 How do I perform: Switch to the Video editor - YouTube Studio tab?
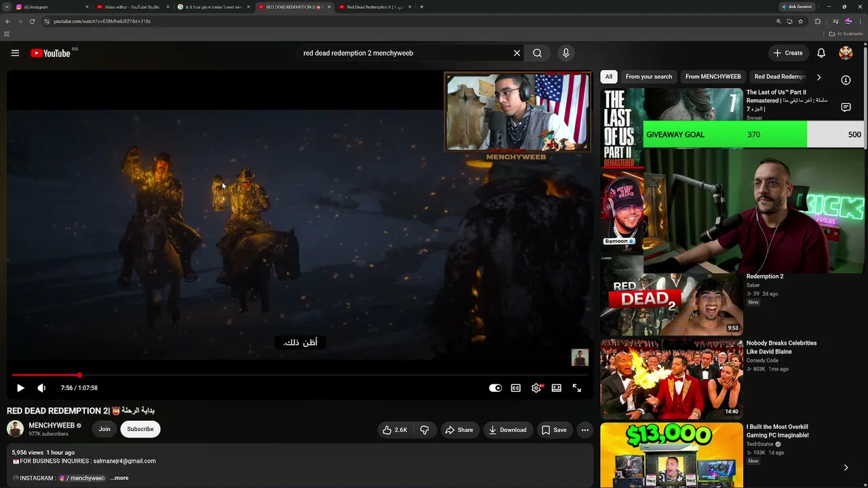click(x=132, y=7)
